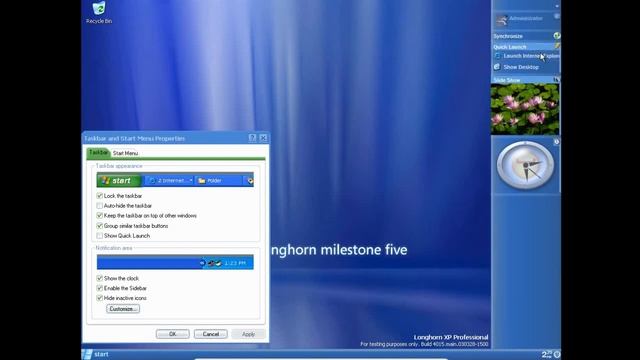Select the Taskbar tab

coord(98,152)
